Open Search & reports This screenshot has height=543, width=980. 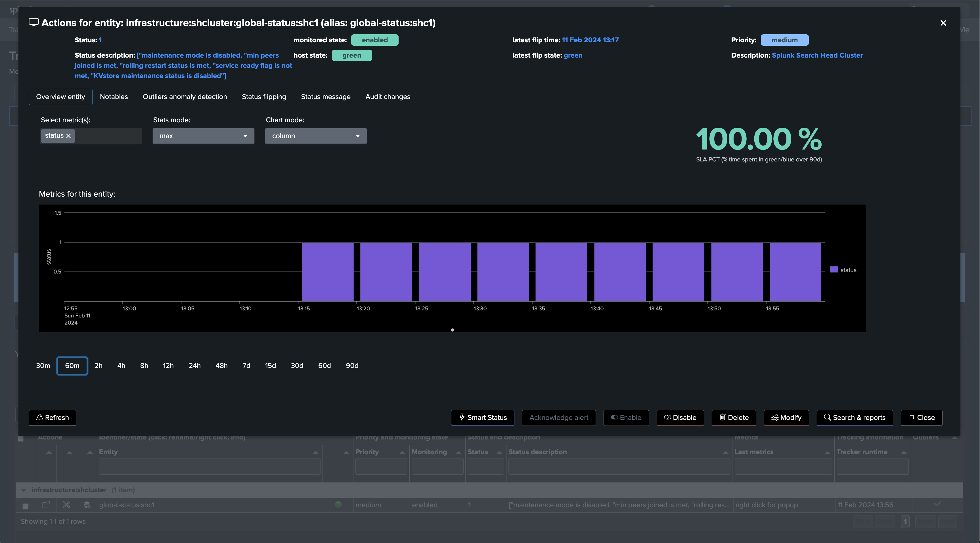pos(855,418)
